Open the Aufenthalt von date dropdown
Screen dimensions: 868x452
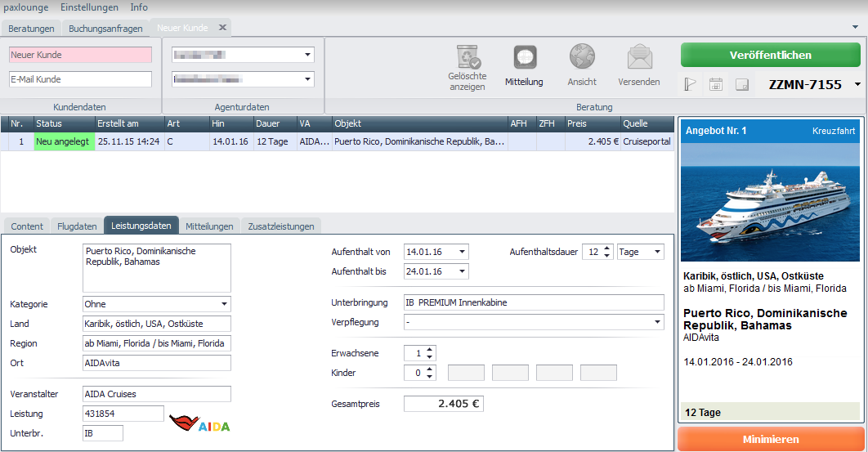(x=462, y=252)
